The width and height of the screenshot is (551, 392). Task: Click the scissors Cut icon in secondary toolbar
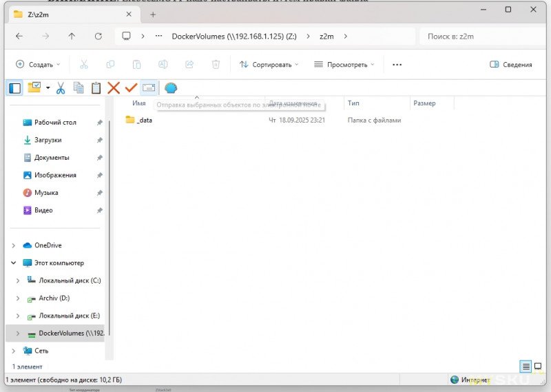[61, 88]
